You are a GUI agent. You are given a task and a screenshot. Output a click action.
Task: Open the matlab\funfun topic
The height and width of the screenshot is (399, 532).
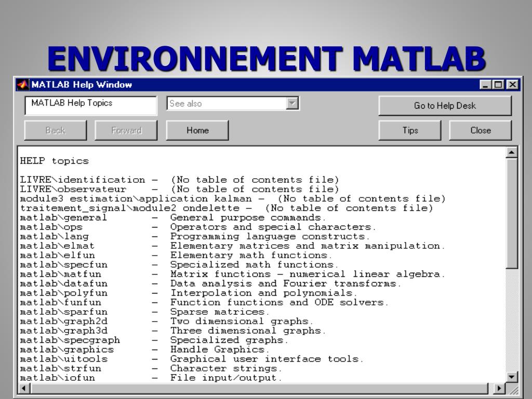[60, 303]
